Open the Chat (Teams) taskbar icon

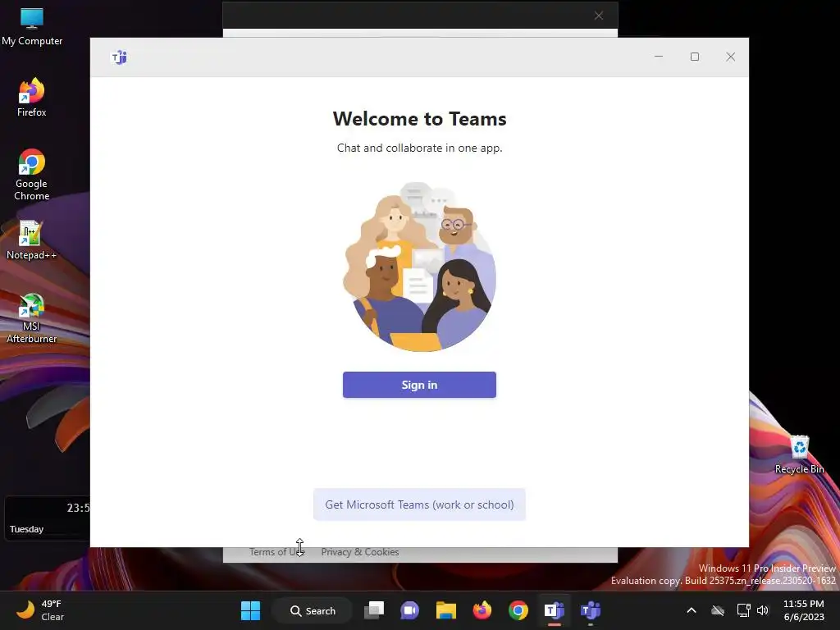coord(410,610)
